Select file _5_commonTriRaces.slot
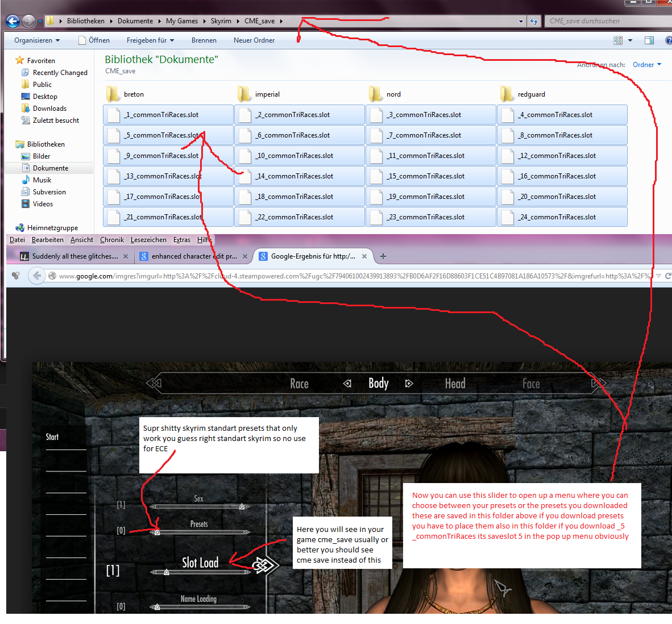Image resolution: width=672 pixels, height=624 pixels. point(168,135)
